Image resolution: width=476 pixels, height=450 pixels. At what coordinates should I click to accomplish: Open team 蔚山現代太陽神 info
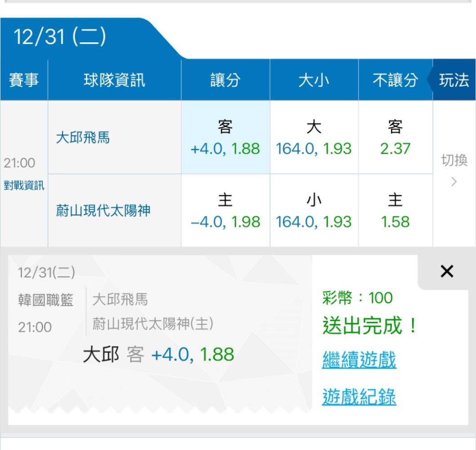pos(103,211)
